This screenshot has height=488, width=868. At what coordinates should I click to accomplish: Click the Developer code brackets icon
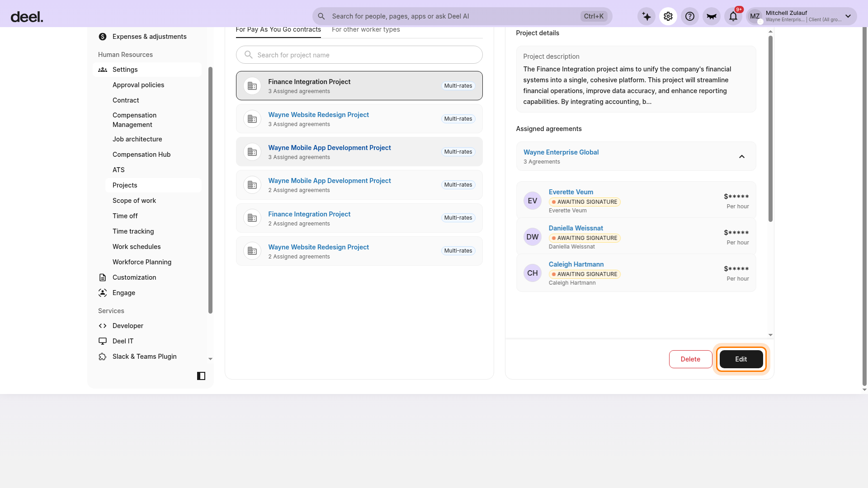pyautogui.click(x=103, y=326)
